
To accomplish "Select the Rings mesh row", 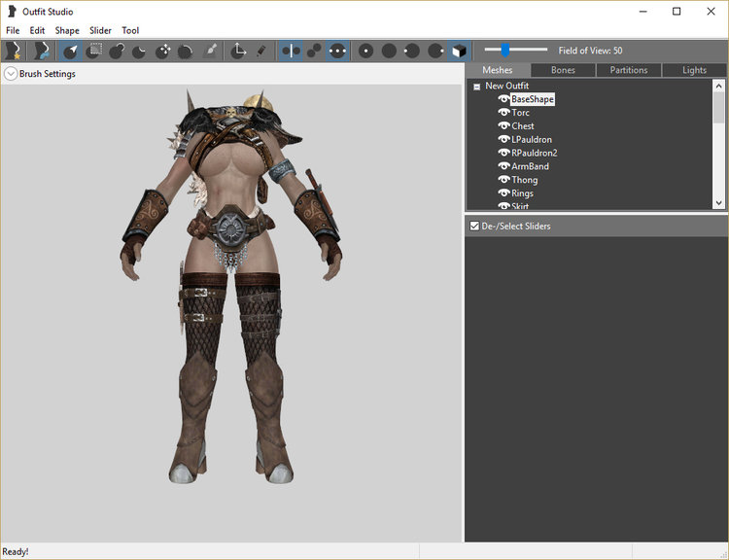I will pos(522,193).
